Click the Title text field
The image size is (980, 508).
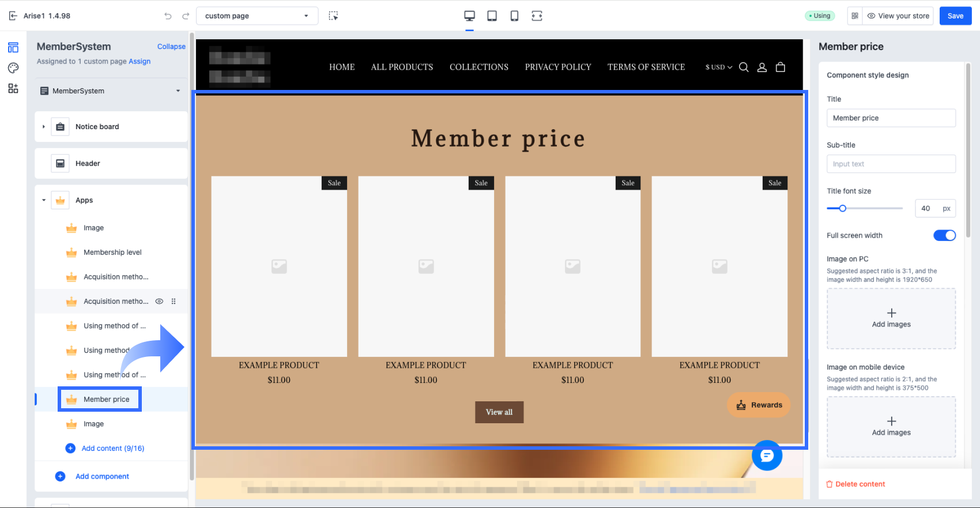click(891, 118)
